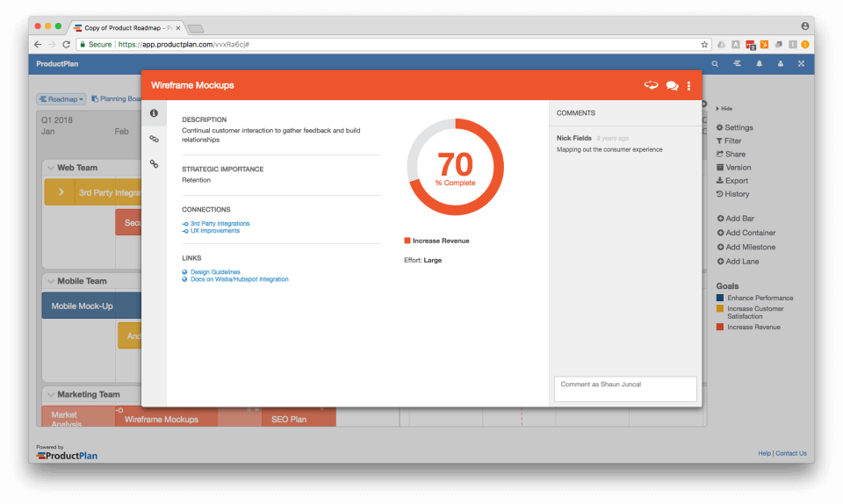843x504 pixels.
Task: Click the comments speech bubble icon
Action: pos(672,86)
